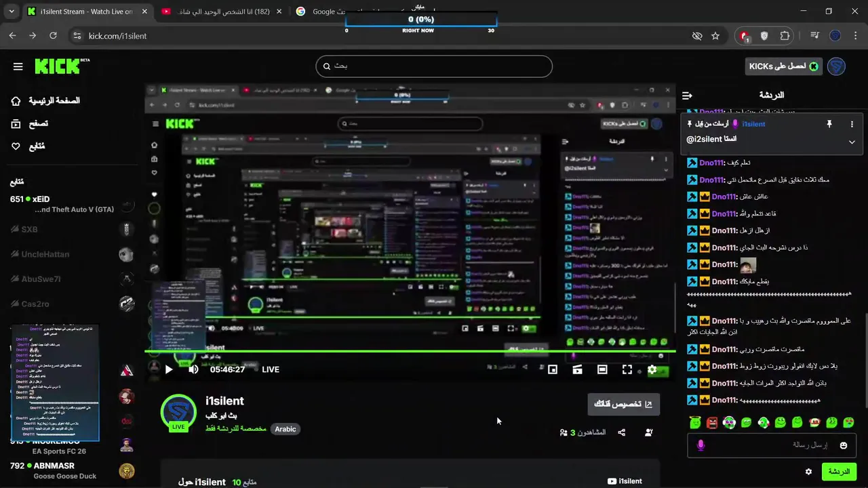
Task: Open the i1silent YouTube link
Action: click(x=625, y=481)
